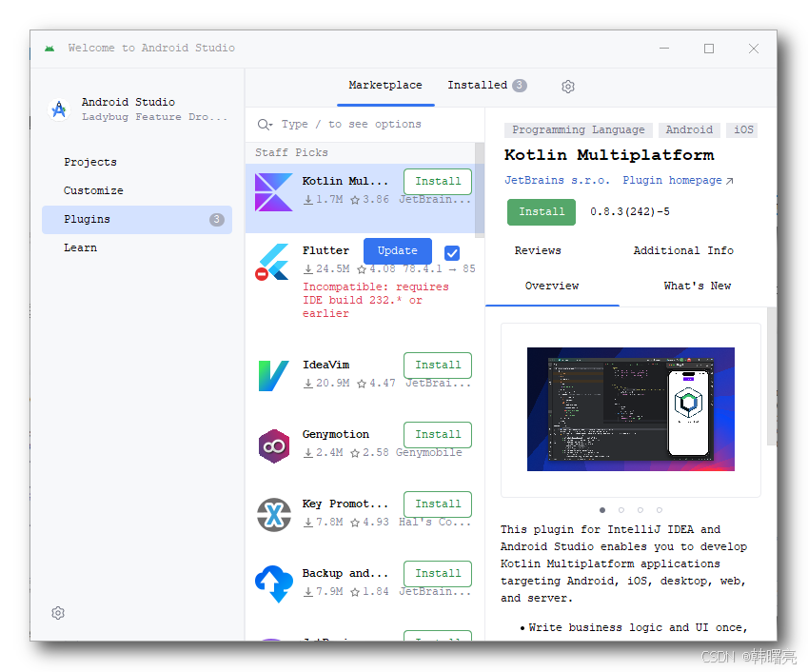Click the Programming Language tag

(579, 129)
